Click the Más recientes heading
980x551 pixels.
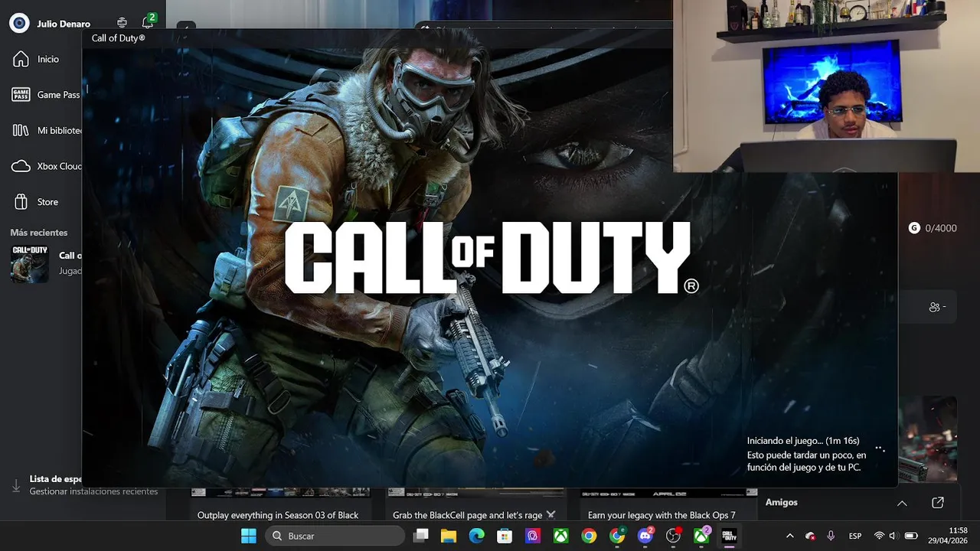pos(39,233)
